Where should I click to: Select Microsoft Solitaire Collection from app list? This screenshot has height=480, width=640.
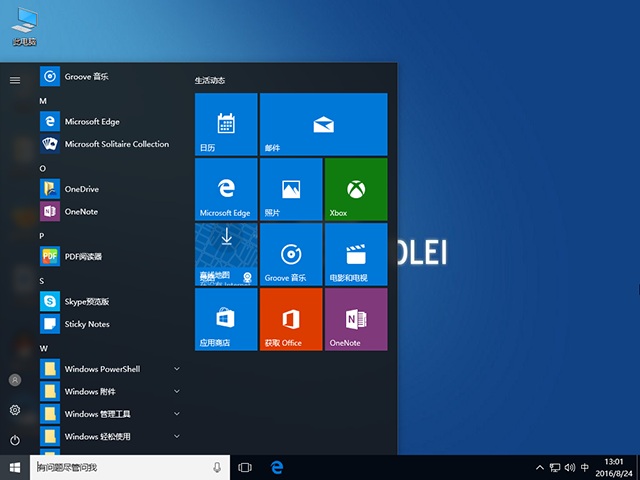pyautogui.click(x=116, y=144)
